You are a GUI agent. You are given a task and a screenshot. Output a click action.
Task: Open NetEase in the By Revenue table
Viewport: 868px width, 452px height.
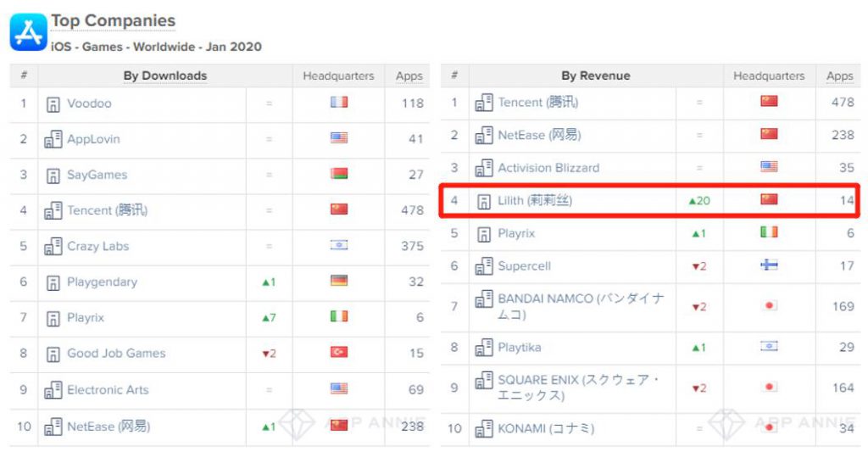(539, 135)
